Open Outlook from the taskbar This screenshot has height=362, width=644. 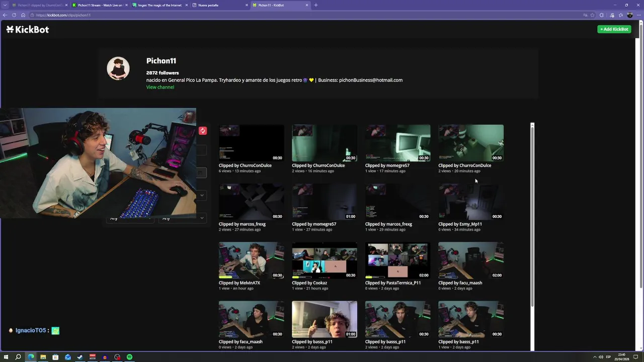[68, 357]
